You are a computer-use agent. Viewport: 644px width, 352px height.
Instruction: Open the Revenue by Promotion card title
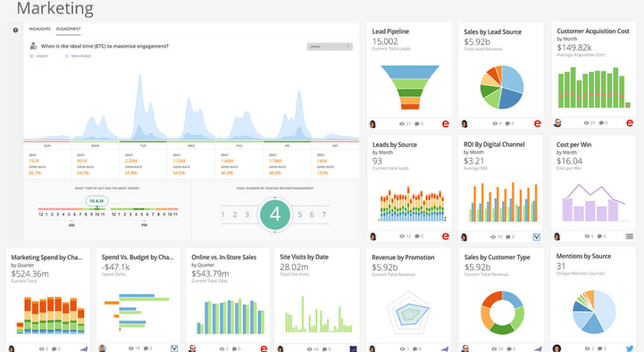pyautogui.click(x=403, y=257)
